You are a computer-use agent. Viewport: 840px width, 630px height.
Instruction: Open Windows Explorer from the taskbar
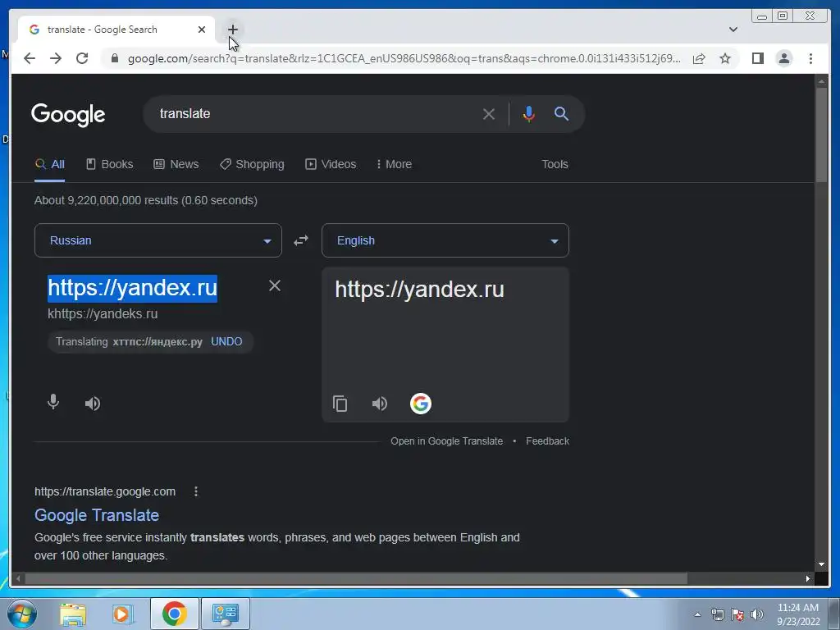[73, 614]
